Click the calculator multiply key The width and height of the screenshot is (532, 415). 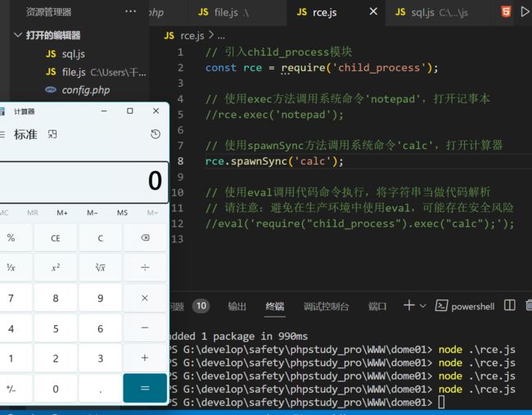point(145,298)
